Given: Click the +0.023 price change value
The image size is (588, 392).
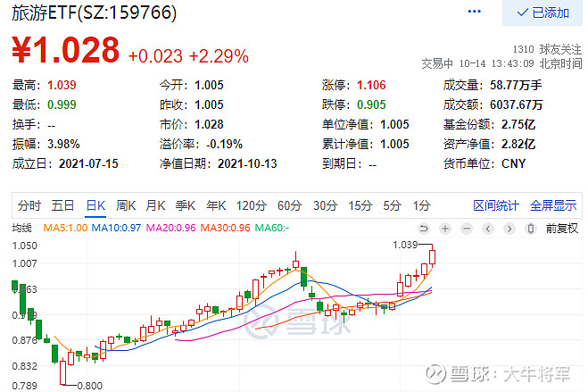Looking at the screenshot, I should click(155, 56).
